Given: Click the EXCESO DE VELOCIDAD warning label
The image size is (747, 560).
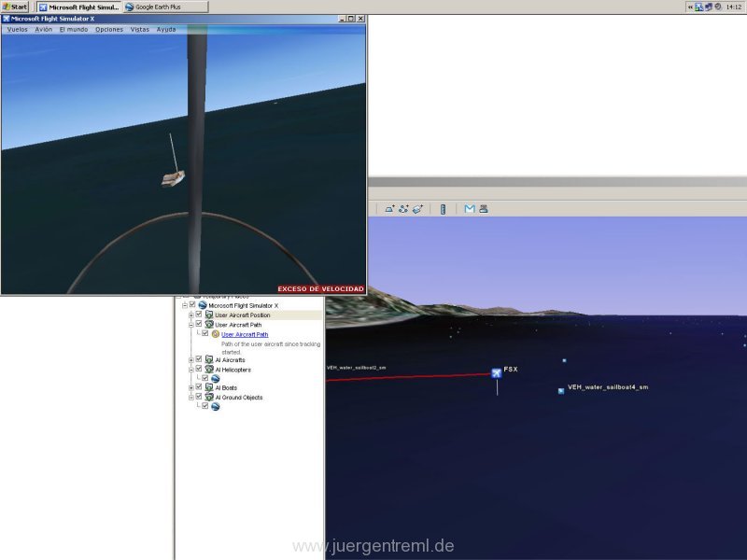Looking at the screenshot, I should (320, 288).
